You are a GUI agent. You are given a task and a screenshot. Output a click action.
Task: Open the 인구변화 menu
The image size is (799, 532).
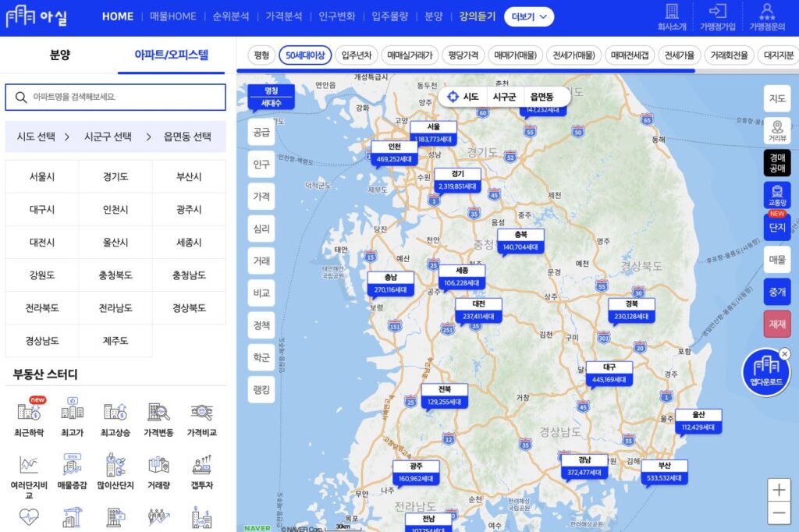coord(337,17)
